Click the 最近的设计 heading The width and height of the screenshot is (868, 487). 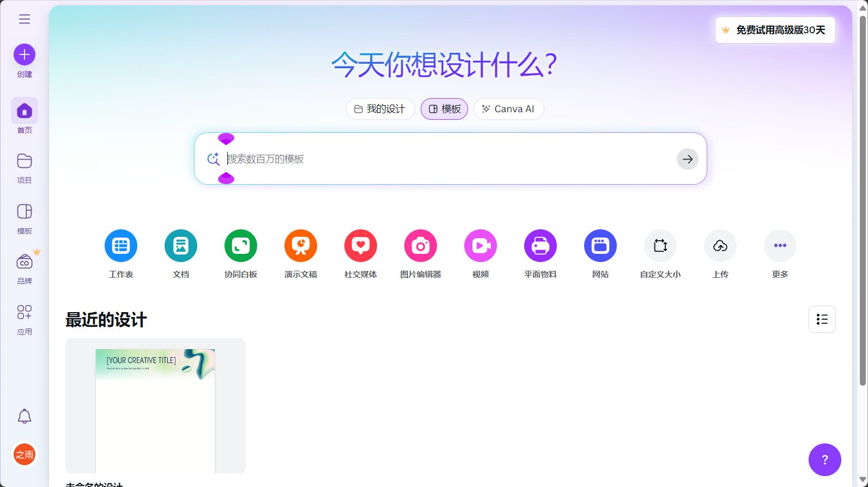(x=106, y=320)
